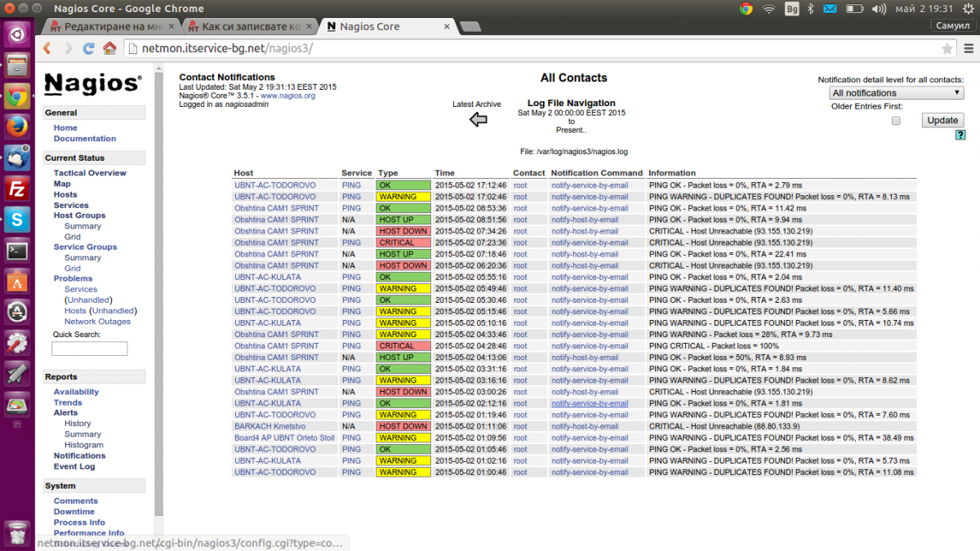
Task: Go to browser home page icon
Action: tap(109, 49)
